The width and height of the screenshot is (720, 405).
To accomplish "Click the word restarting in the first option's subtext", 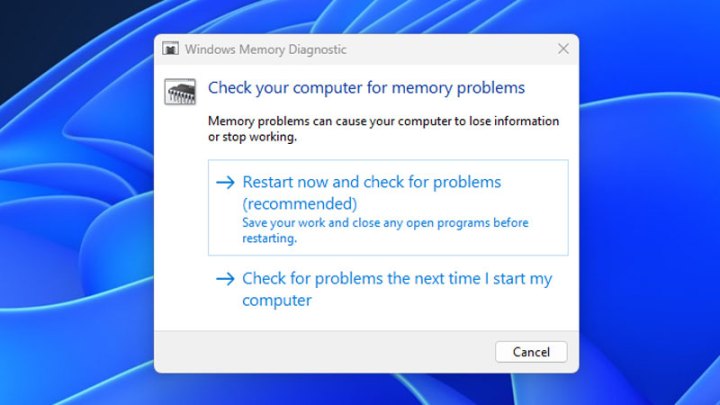I will pyautogui.click(x=269, y=239).
